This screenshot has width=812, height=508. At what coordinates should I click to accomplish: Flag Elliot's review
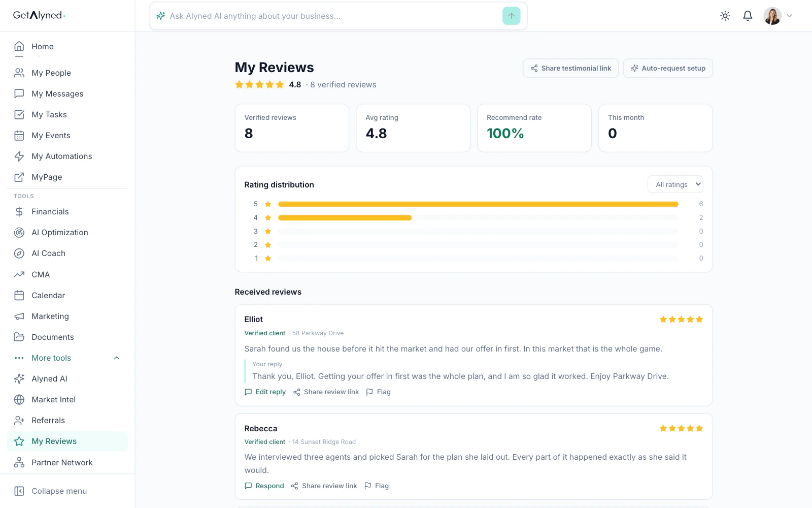pyautogui.click(x=378, y=392)
